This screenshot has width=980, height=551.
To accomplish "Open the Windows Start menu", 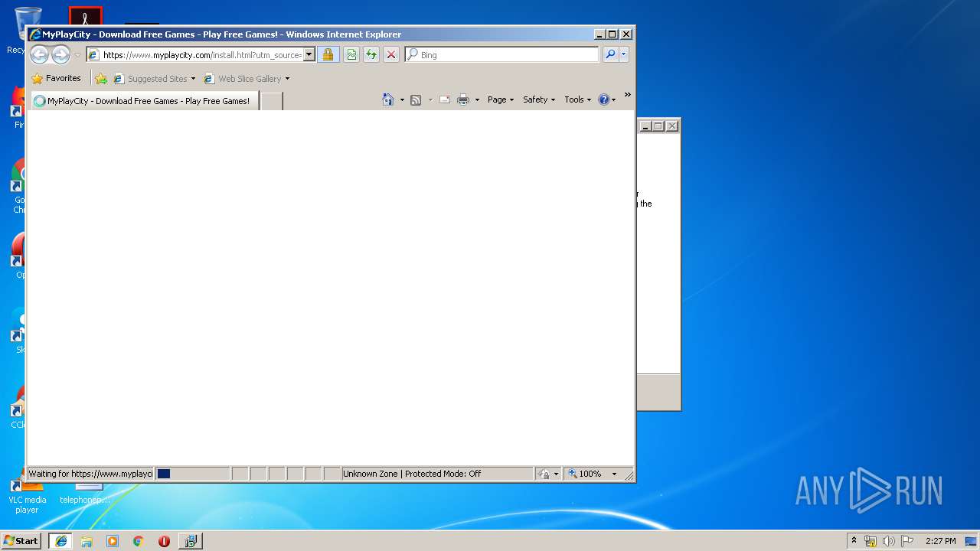I will coord(21,540).
